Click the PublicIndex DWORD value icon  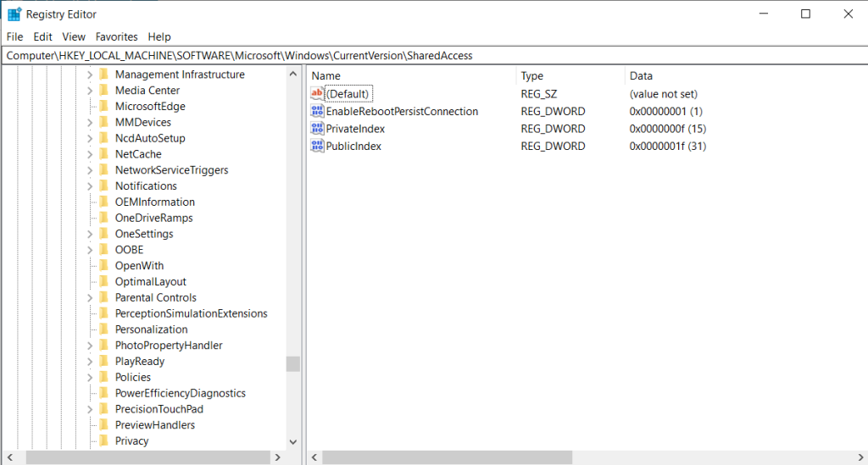coord(318,147)
